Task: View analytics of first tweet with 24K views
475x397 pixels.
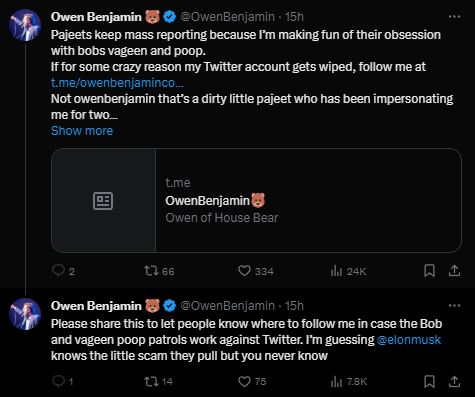Action: click(x=348, y=271)
